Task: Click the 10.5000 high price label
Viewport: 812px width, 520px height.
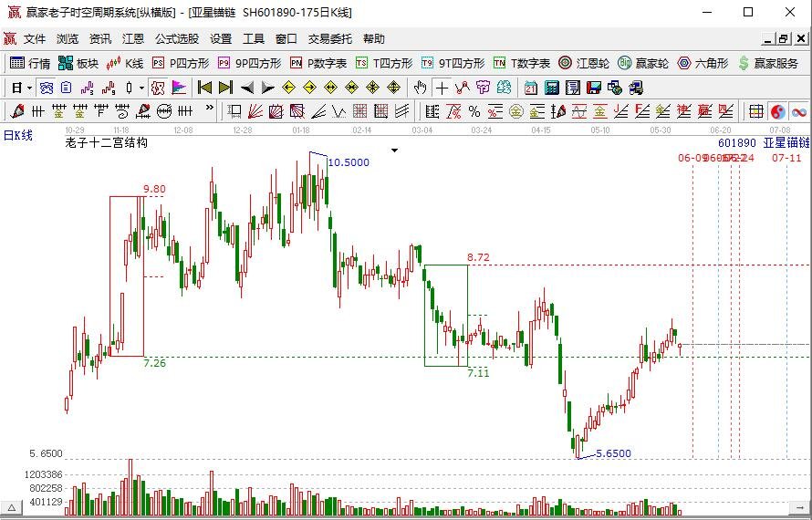Action: [349, 162]
